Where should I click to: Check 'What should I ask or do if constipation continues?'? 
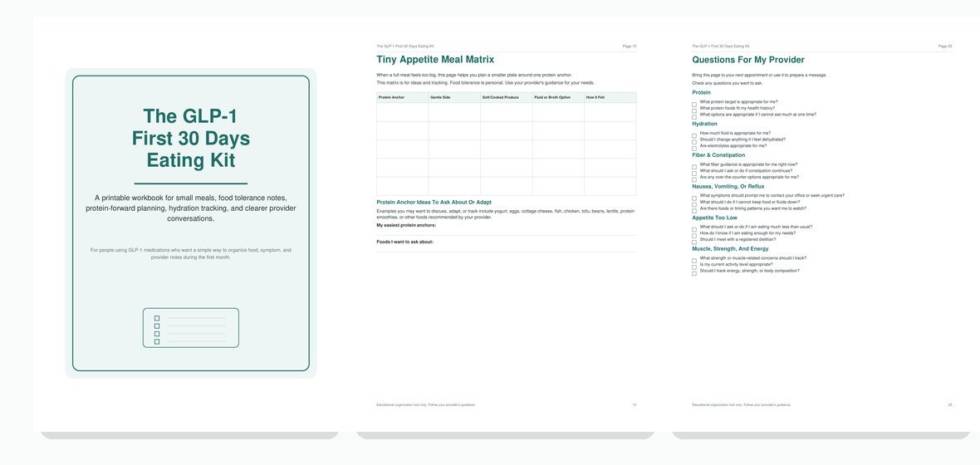click(694, 173)
